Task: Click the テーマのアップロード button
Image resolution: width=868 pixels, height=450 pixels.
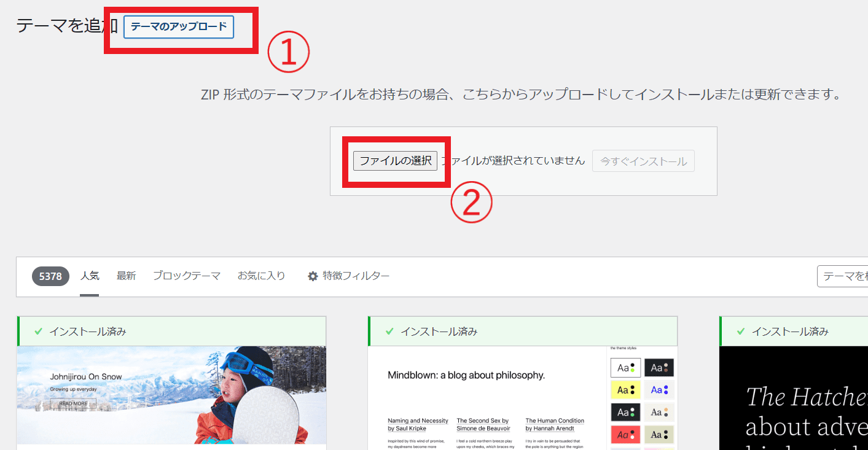Action: (x=179, y=27)
